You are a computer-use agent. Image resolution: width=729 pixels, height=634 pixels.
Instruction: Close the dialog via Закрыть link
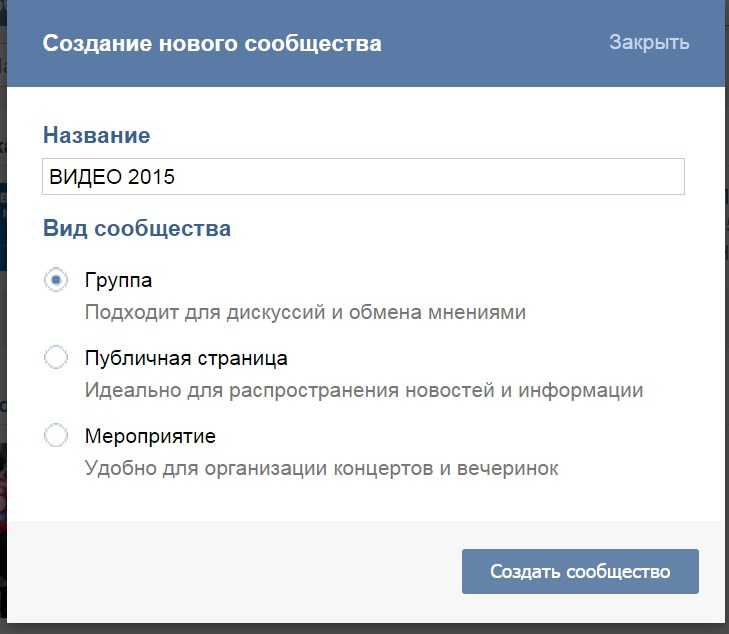click(649, 42)
